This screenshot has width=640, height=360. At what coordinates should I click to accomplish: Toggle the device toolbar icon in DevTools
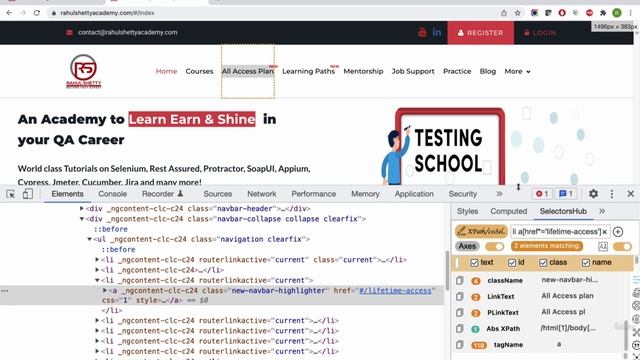point(27,194)
